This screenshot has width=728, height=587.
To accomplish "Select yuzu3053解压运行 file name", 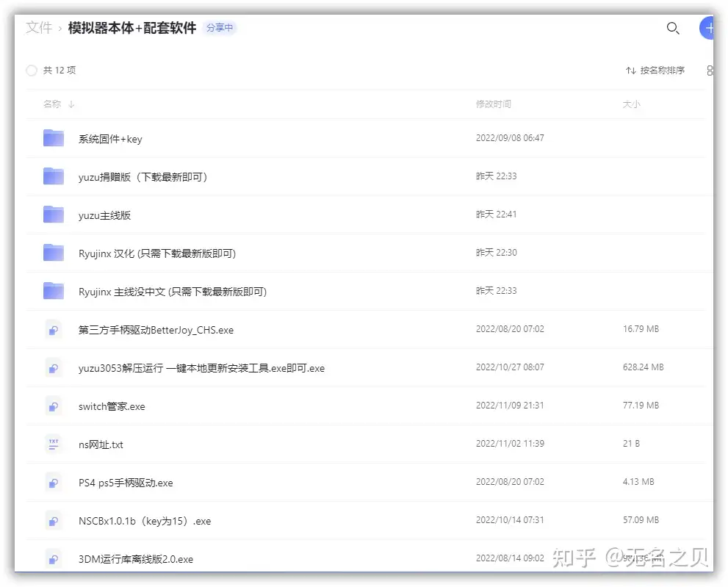I will tap(201, 368).
